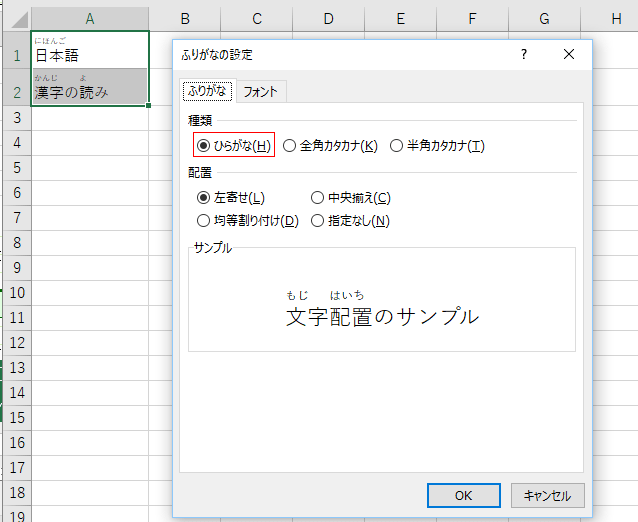
Task: Set alignment to 左寄せ
Action: pyautogui.click(x=204, y=198)
